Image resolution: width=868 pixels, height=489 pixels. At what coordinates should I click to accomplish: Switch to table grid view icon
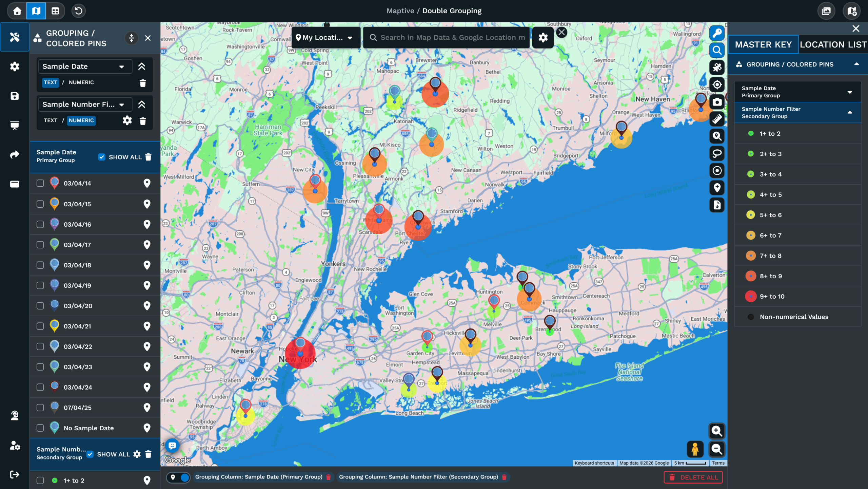pyautogui.click(x=55, y=11)
